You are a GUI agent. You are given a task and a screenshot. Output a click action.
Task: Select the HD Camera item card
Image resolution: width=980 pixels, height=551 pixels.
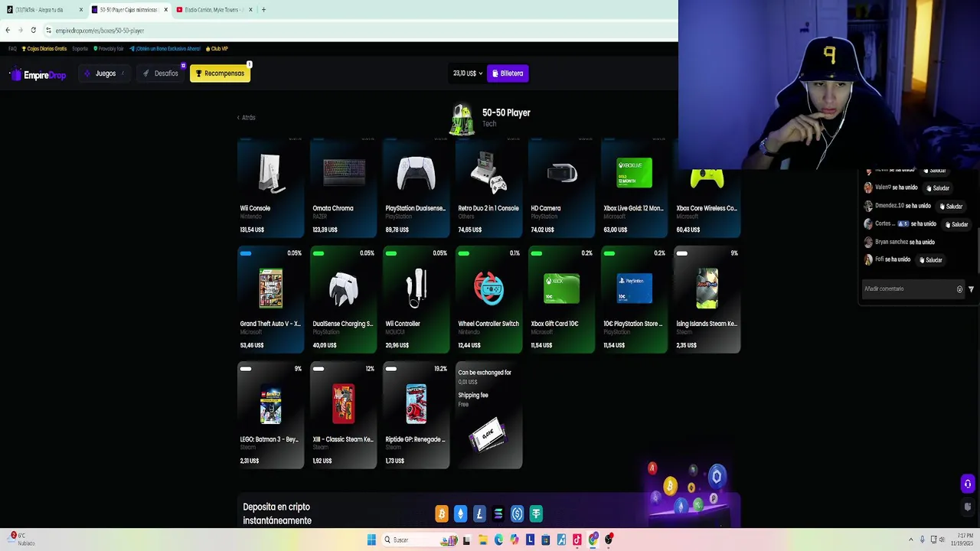(x=561, y=187)
